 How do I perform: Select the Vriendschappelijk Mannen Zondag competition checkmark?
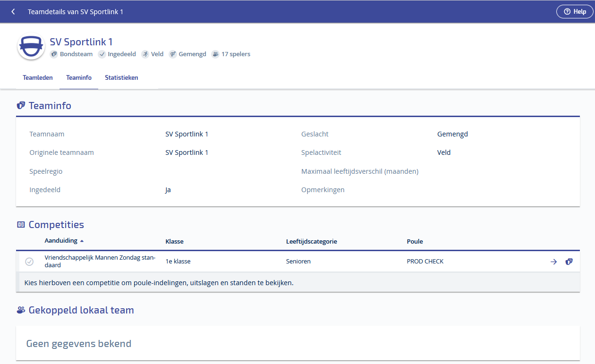(x=29, y=262)
